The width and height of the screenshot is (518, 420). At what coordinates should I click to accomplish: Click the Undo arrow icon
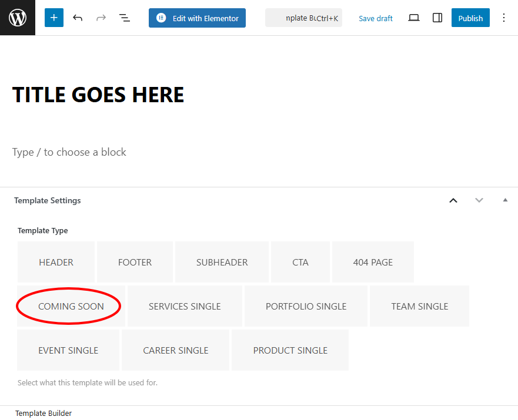78,18
